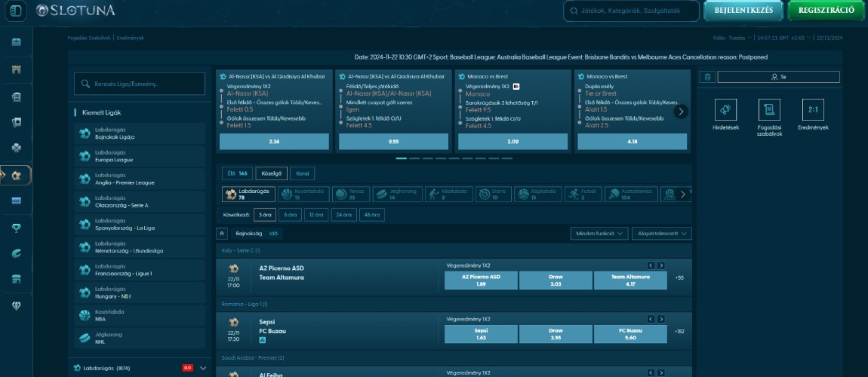The height and width of the screenshot is (377, 868).
Task: Open Hirdetések megaphone icon
Action: (x=725, y=109)
